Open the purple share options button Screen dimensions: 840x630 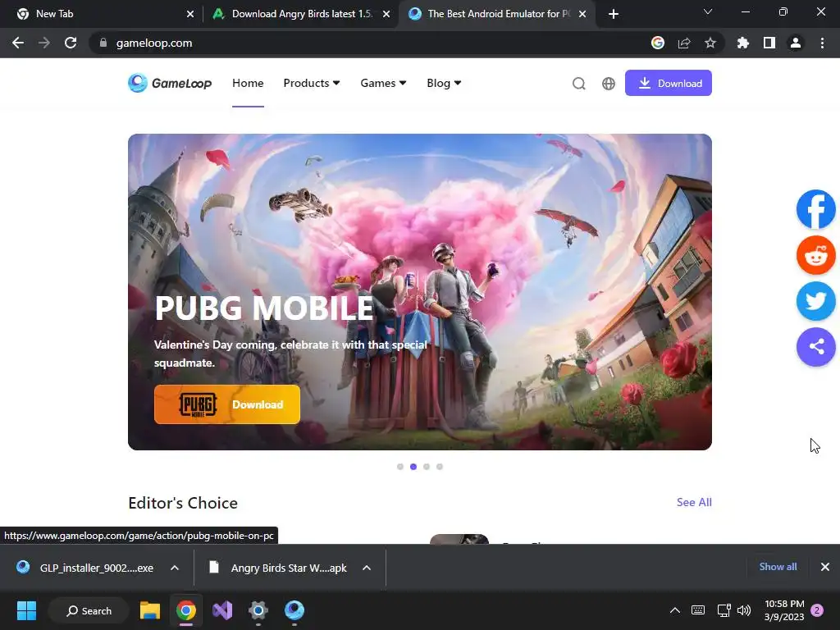(x=816, y=347)
